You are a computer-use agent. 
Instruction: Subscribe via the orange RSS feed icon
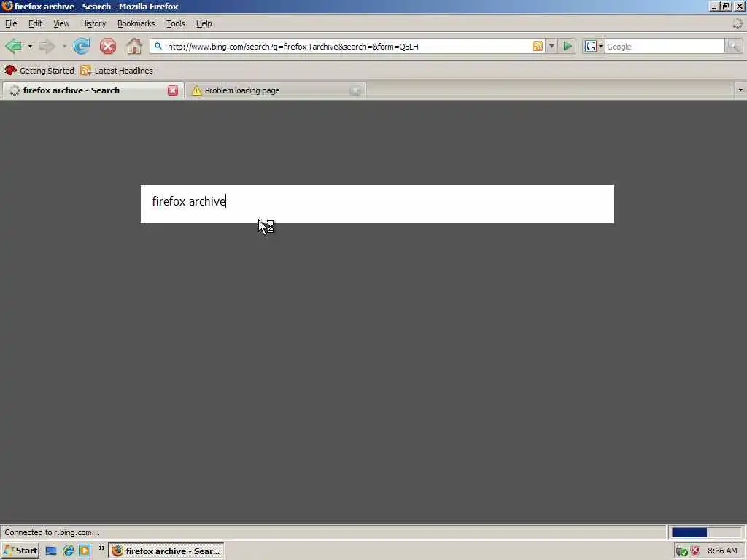[x=538, y=46]
